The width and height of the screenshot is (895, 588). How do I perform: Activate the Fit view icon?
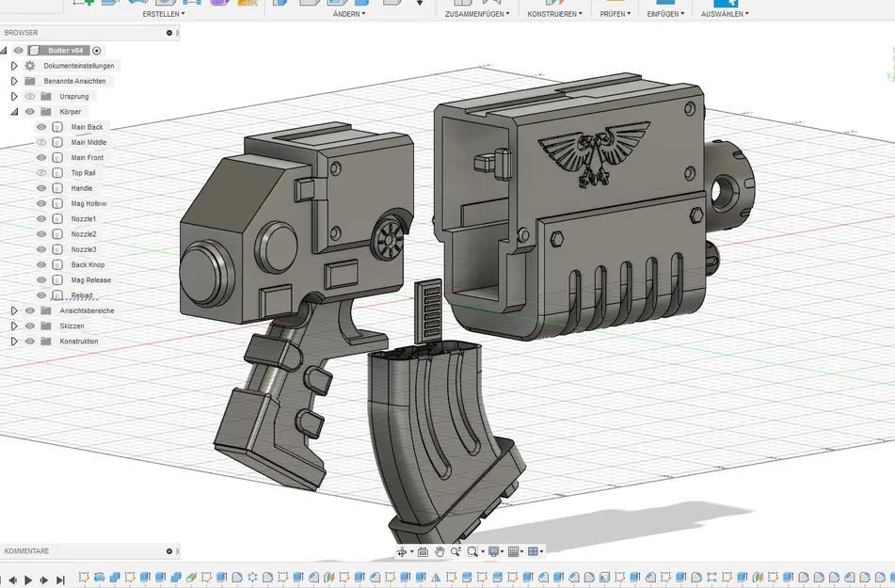click(473, 551)
